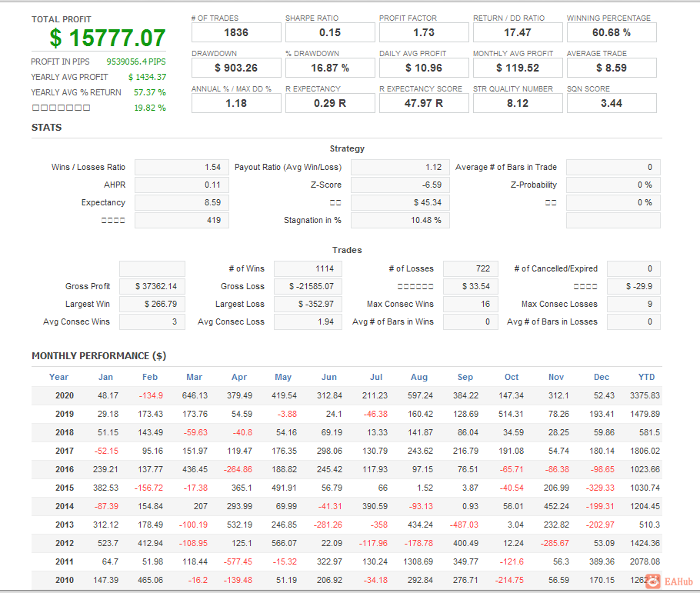Select the $ 45.34 field

[400, 203]
